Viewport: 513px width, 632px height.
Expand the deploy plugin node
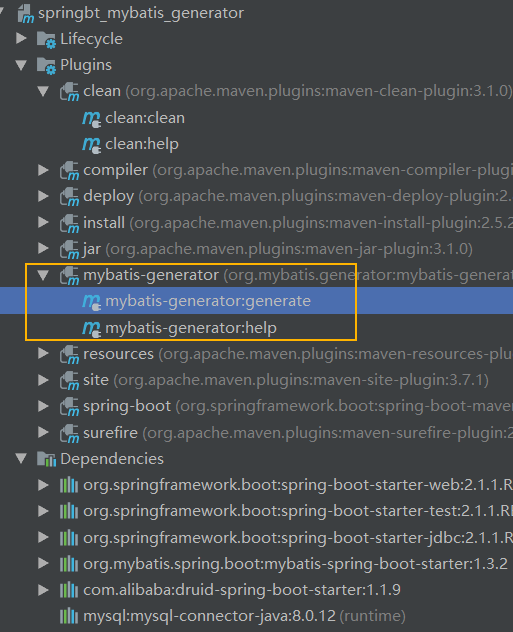tap(44, 196)
